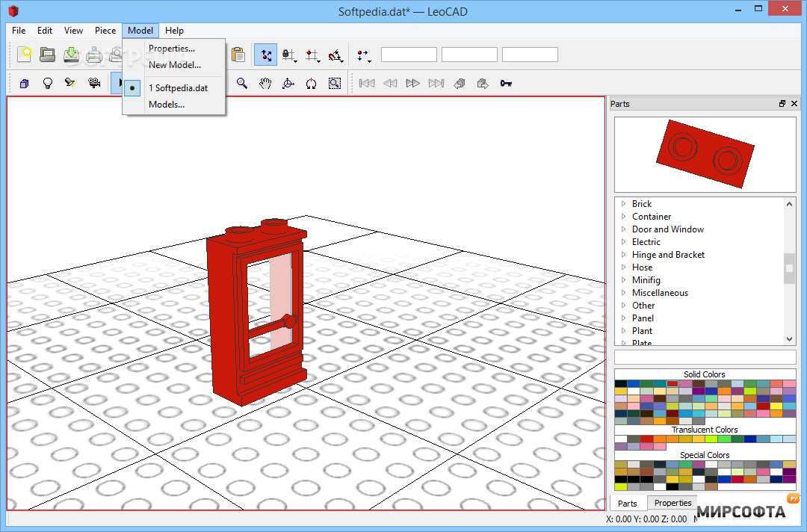Choose New Model... in the Model menu
The height and width of the screenshot is (532, 807).
[174, 65]
